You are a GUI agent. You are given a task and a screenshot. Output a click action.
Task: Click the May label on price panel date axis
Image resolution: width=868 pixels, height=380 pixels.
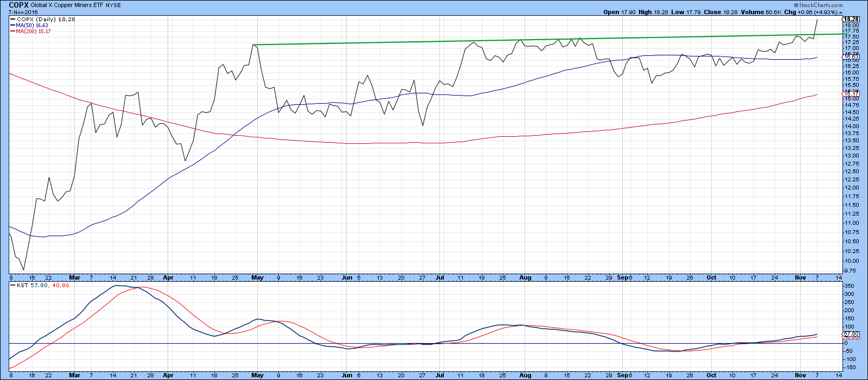point(257,277)
